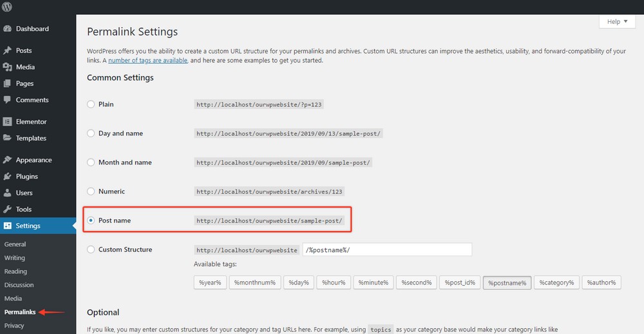The width and height of the screenshot is (644, 334).
Task: Follow the 'number of tags are available' link
Action: pyautogui.click(x=148, y=61)
